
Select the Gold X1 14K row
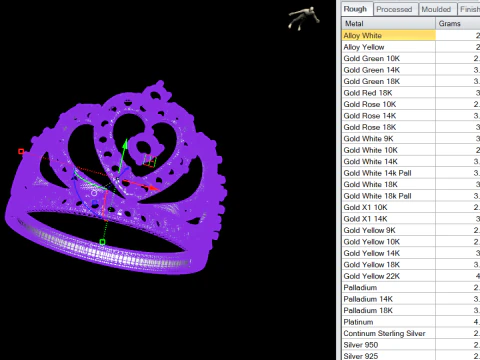pyautogui.click(x=411, y=219)
